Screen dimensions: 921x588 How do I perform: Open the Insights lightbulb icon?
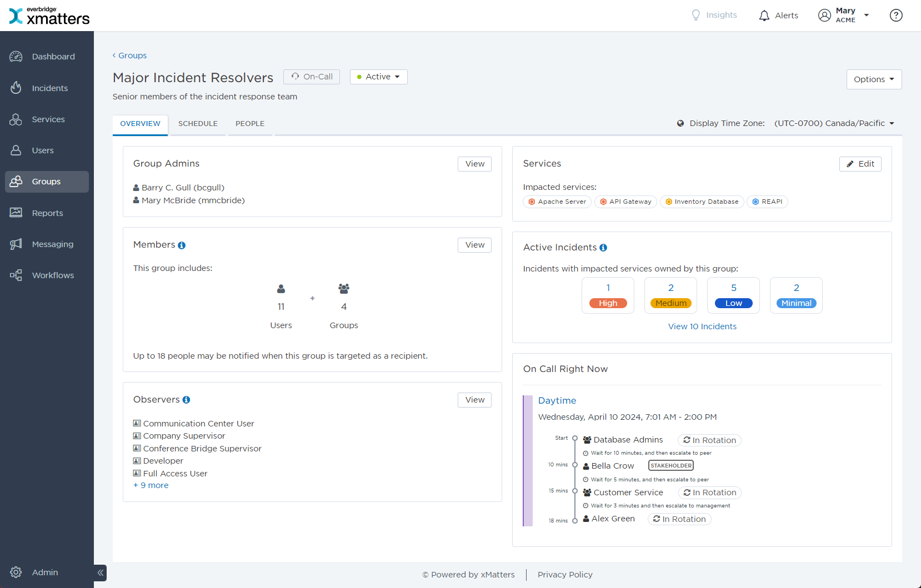pyautogui.click(x=696, y=15)
